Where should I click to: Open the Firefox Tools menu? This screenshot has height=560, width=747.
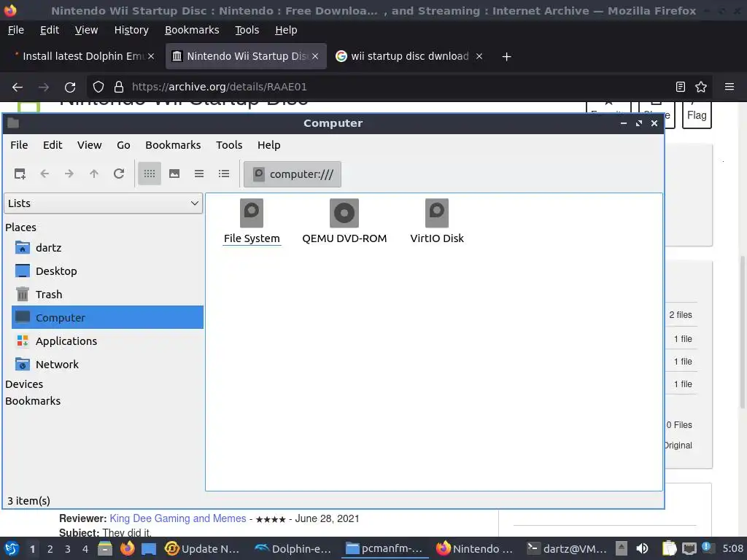click(x=247, y=30)
